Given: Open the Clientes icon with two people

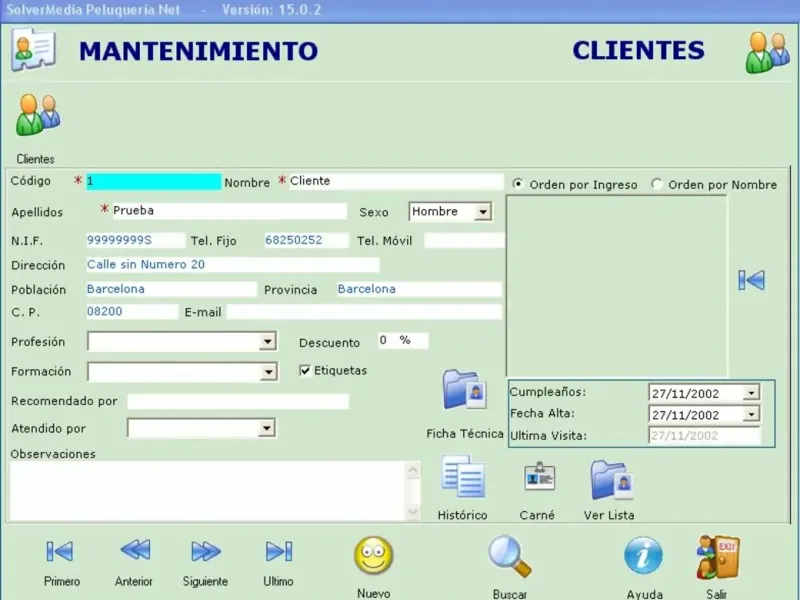Looking at the screenshot, I should pos(38,115).
